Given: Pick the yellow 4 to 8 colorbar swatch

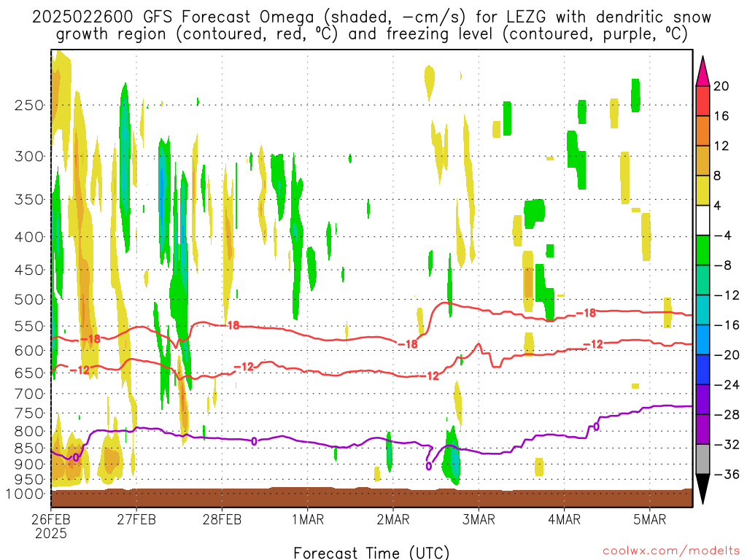Looking at the screenshot, I should pos(703,190).
